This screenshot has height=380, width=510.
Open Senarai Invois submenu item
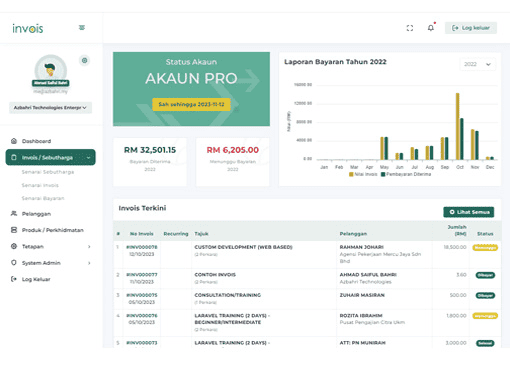coord(40,185)
